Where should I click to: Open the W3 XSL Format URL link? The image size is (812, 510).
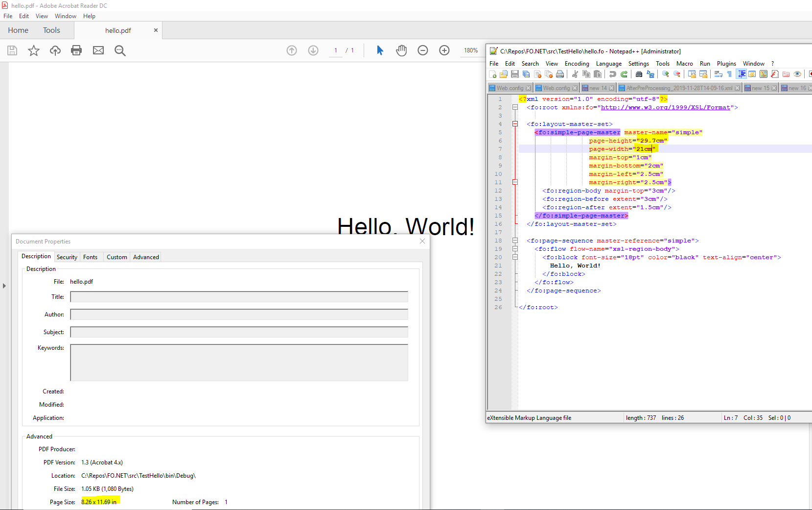pyautogui.click(x=665, y=107)
